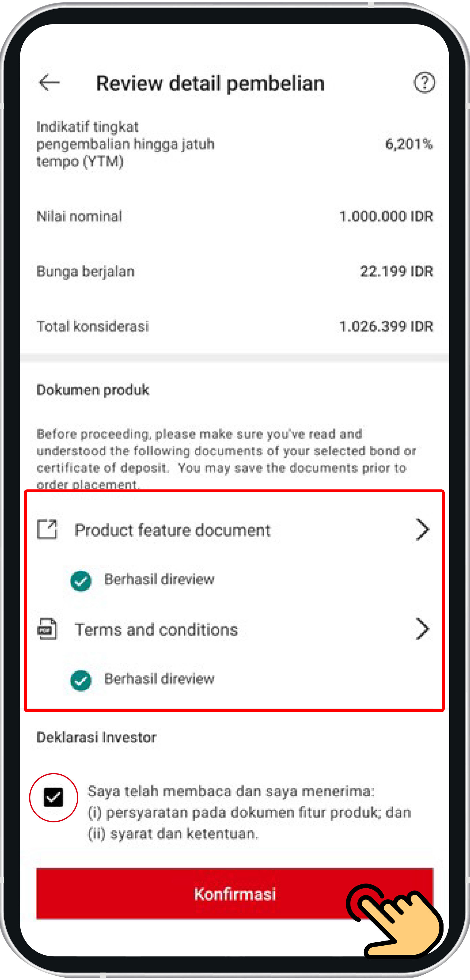Uncheck the investor declaration checkbox

(53, 797)
